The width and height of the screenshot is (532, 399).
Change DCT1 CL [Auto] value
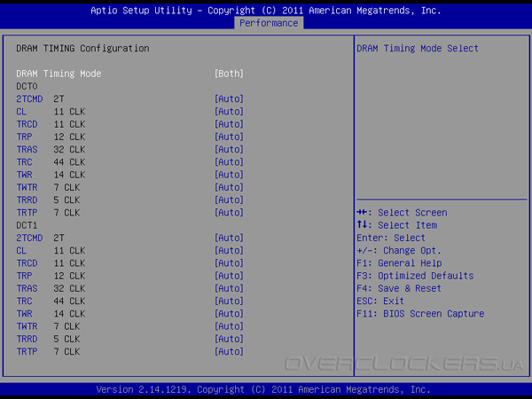[229, 250]
